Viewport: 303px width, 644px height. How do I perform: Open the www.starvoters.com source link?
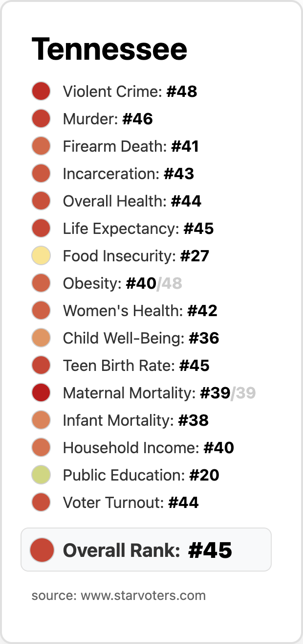pos(143,596)
